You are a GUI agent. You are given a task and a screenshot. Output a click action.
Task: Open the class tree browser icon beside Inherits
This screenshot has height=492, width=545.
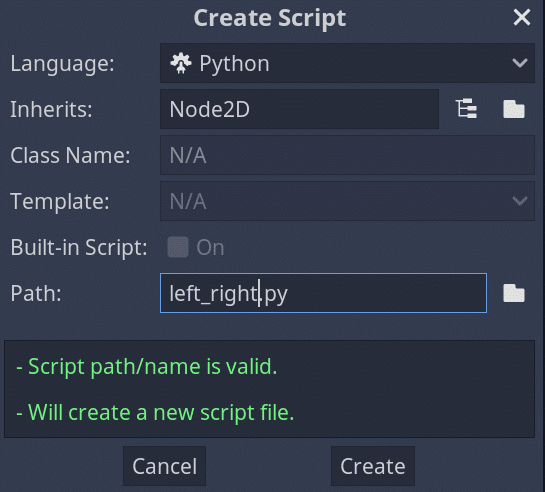click(466, 109)
